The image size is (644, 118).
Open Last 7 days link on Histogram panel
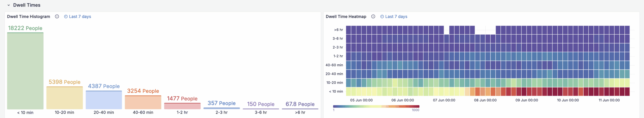[77, 17]
